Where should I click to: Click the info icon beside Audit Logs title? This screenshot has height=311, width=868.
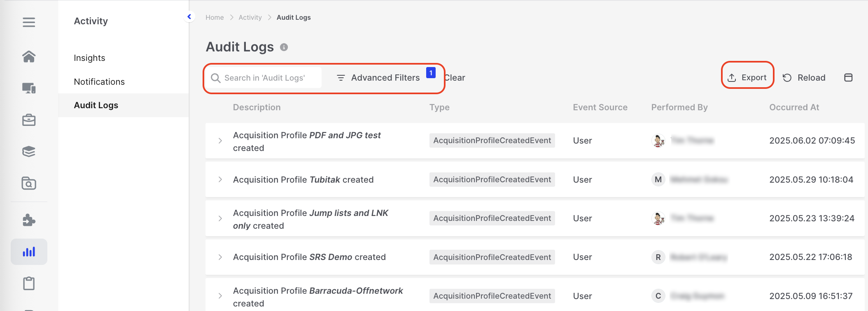click(x=284, y=47)
